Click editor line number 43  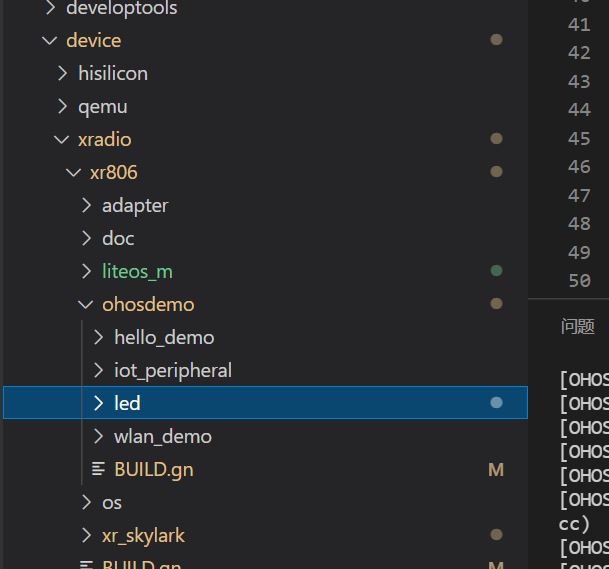579,82
